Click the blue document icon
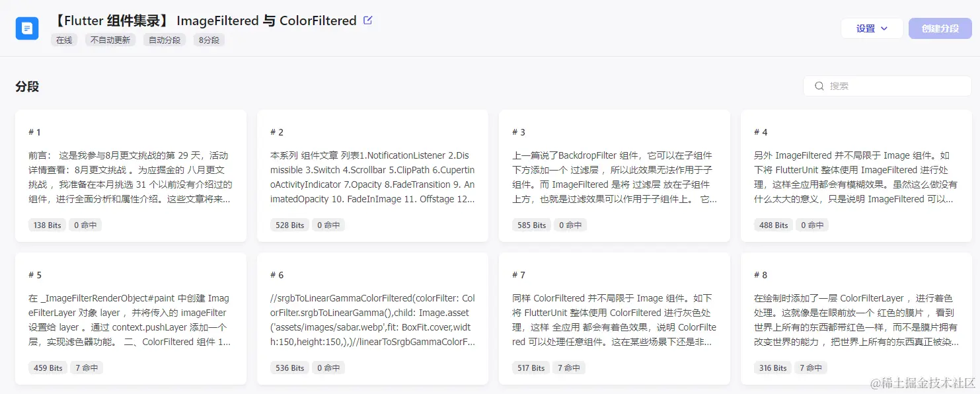Screen dimensions: 980x394 27,28
